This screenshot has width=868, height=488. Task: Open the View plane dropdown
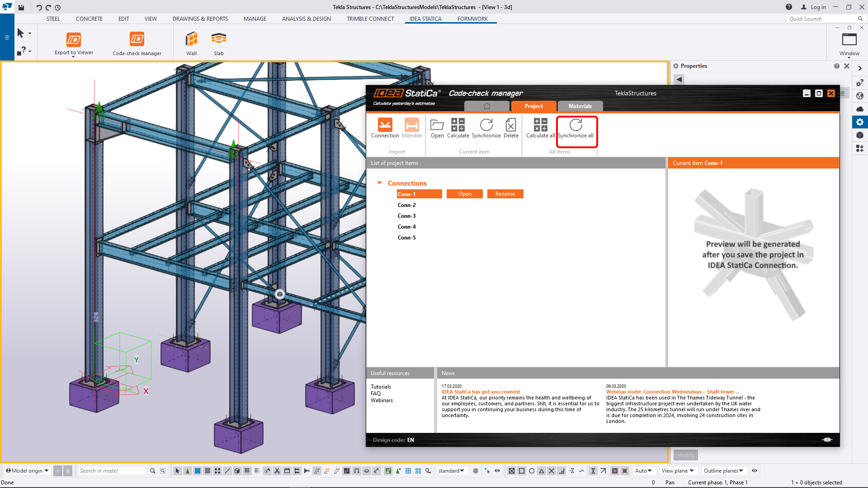[x=678, y=471]
